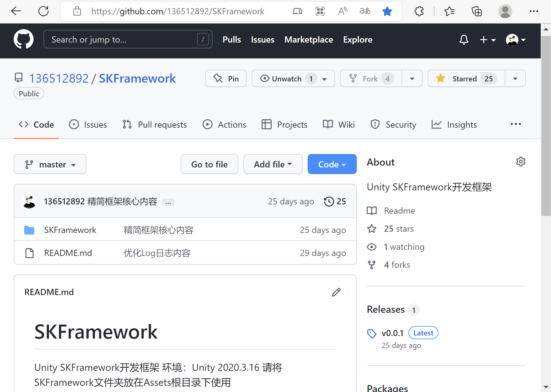Open the SKFramework folder
Screen dimensions: 551x392
click(70, 230)
